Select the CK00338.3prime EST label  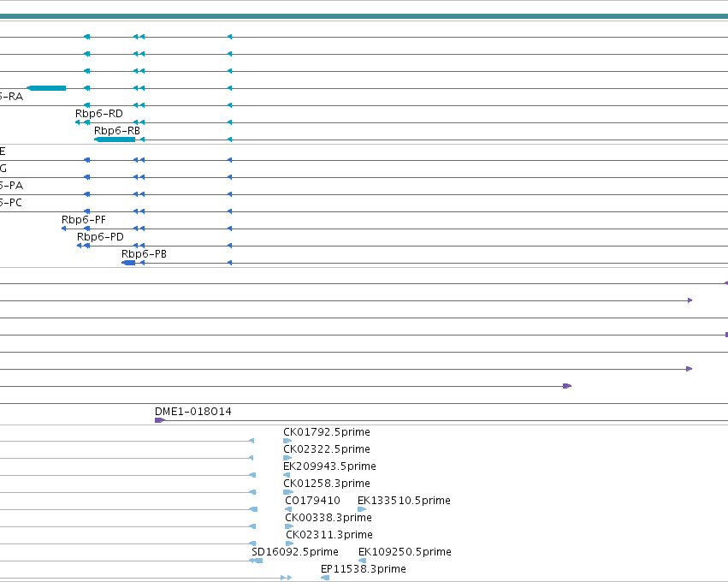point(328,518)
